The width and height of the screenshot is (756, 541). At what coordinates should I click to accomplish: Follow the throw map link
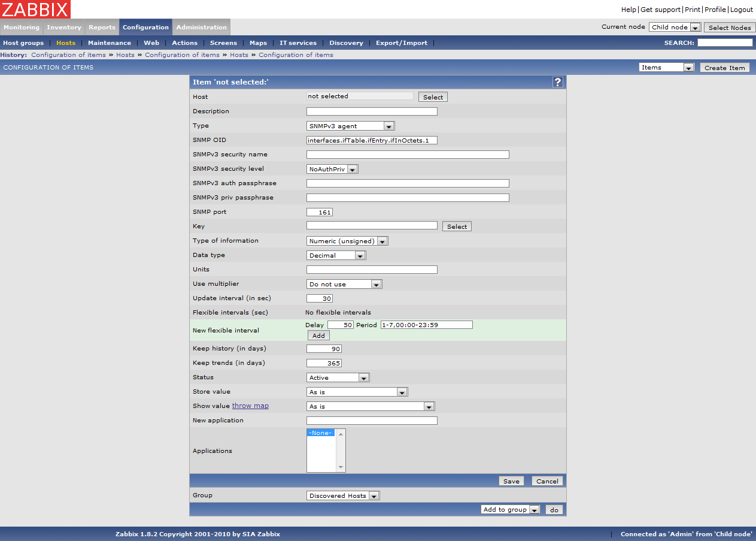click(250, 406)
